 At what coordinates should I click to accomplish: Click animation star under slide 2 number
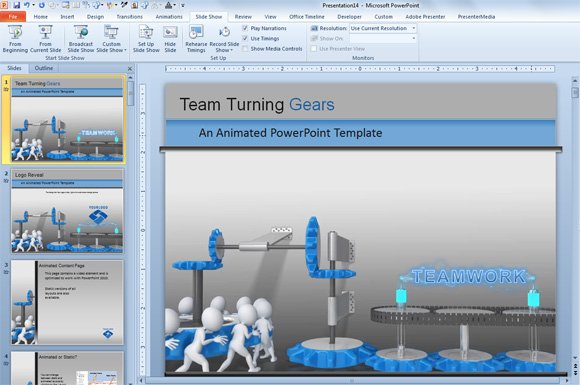(6, 181)
